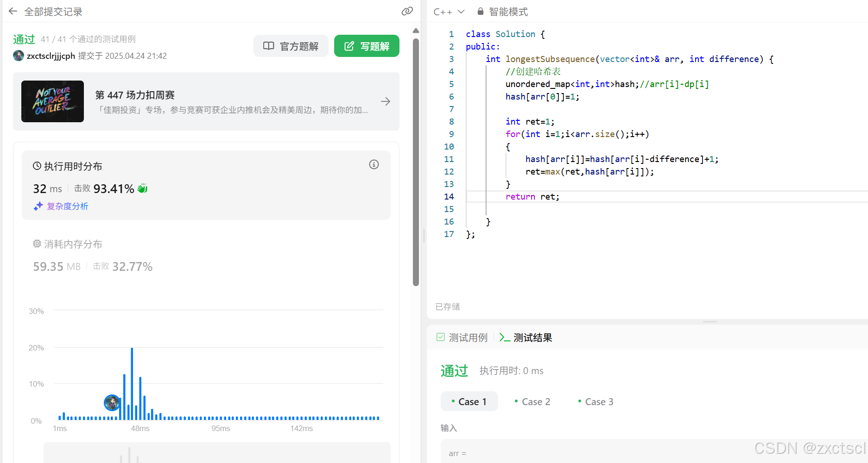
Task: Click the 32 ms runtime value
Action: pyautogui.click(x=47, y=189)
